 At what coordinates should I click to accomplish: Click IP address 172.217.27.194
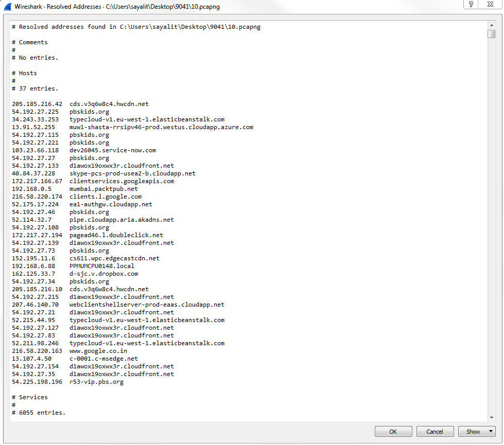(x=37, y=235)
